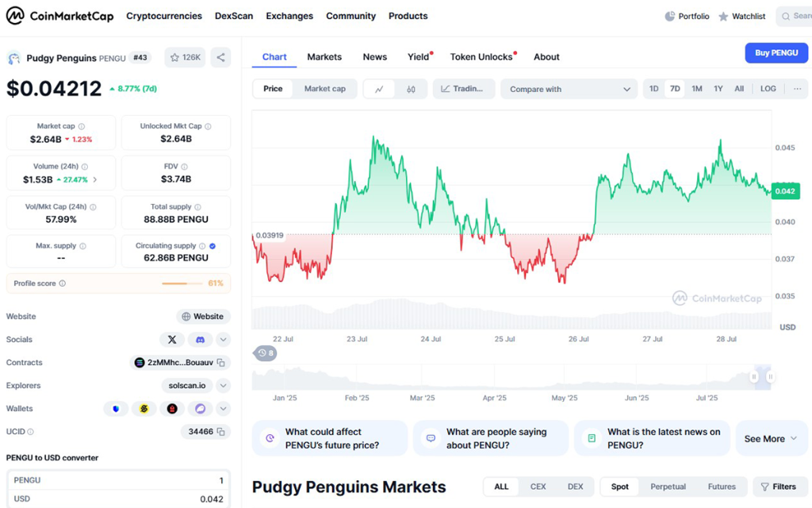Click the search magnifier icon
This screenshot has height=508, width=812.
tap(786, 17)
